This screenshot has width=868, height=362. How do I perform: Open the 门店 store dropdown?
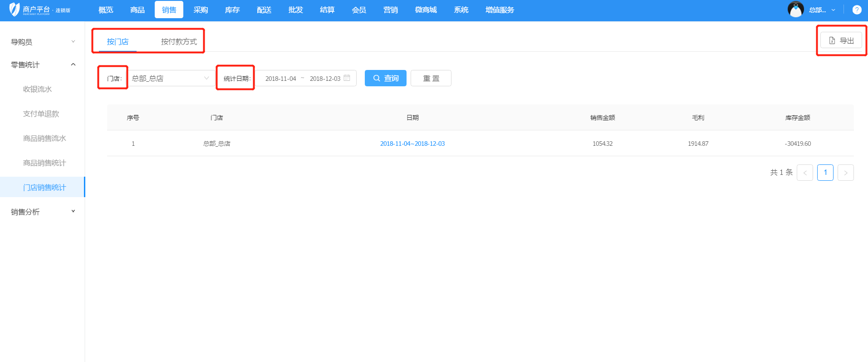(x=171, y=78)
